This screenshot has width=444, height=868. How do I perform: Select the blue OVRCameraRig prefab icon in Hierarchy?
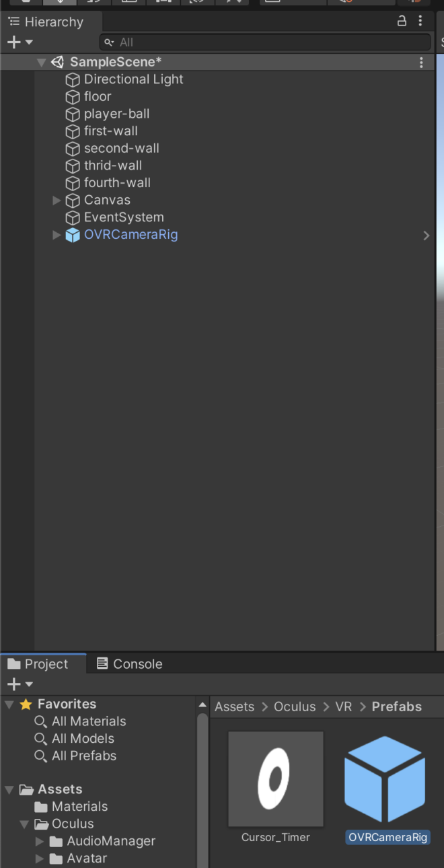coord(73,235)
